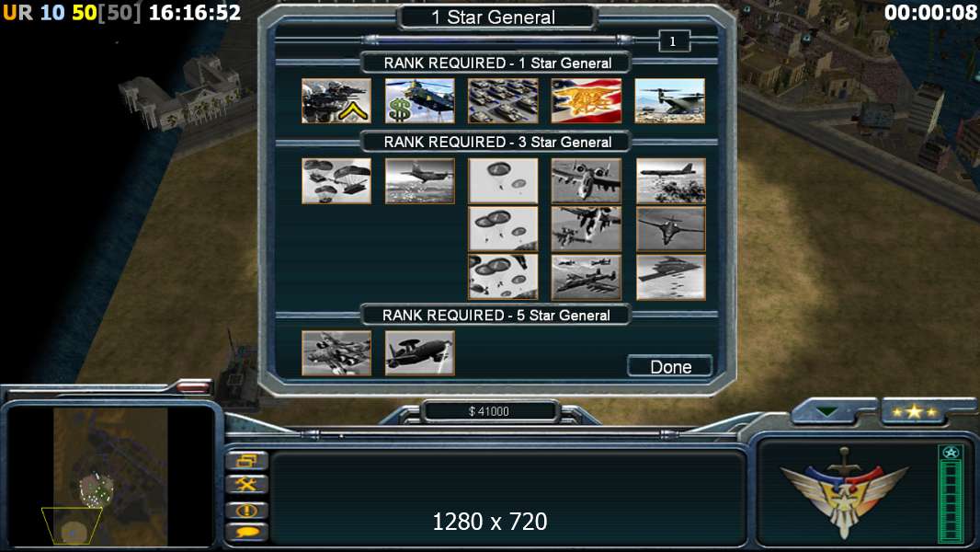
Task: Click the alert exclamation beacon button
Action: (x=247, y=510)
